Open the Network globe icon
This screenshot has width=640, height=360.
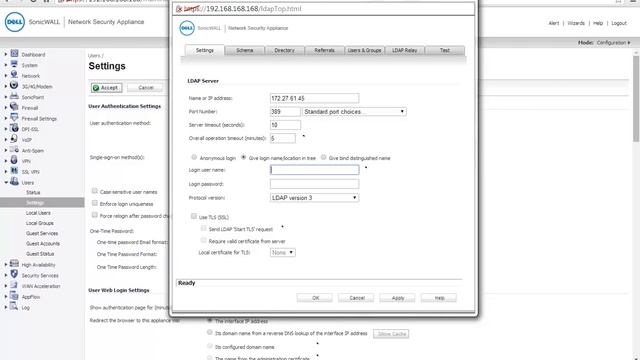point(14,75)
